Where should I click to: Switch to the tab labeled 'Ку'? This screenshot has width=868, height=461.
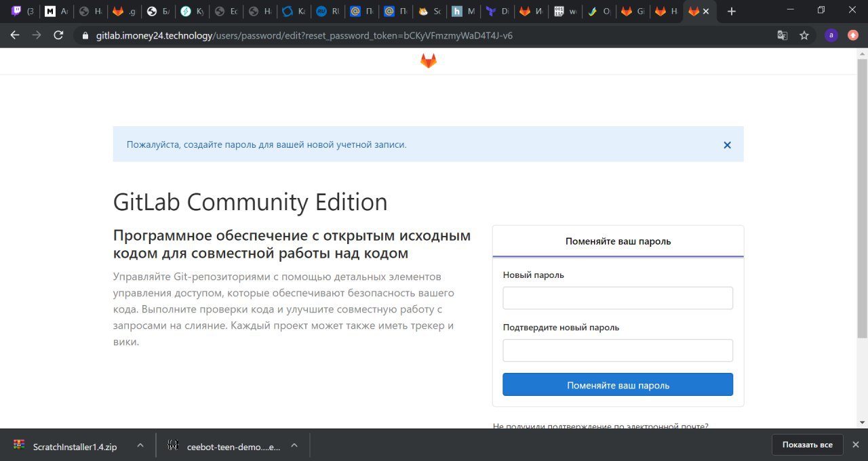193,12
